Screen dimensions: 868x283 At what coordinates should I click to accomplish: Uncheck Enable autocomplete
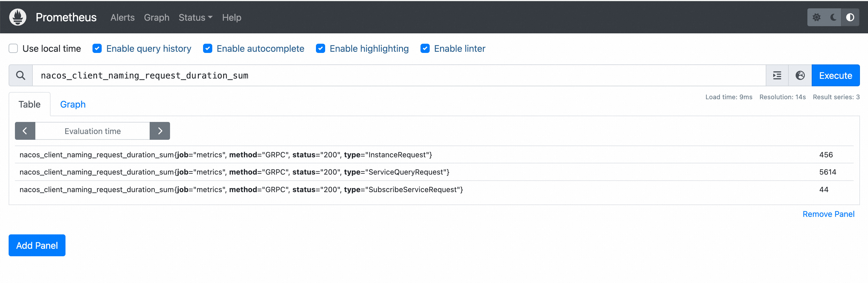click(208, 49)
